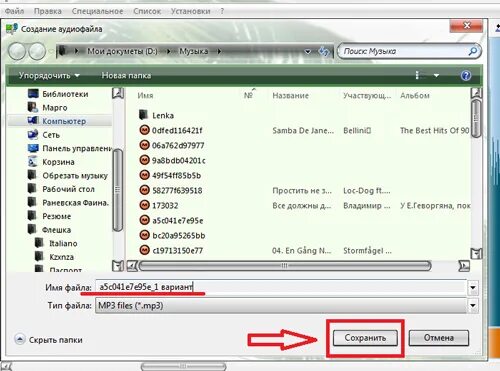This screenshot has width=500, height=371.
Task: Click the Скрыть папки link
Action: (x=56, y=340)
